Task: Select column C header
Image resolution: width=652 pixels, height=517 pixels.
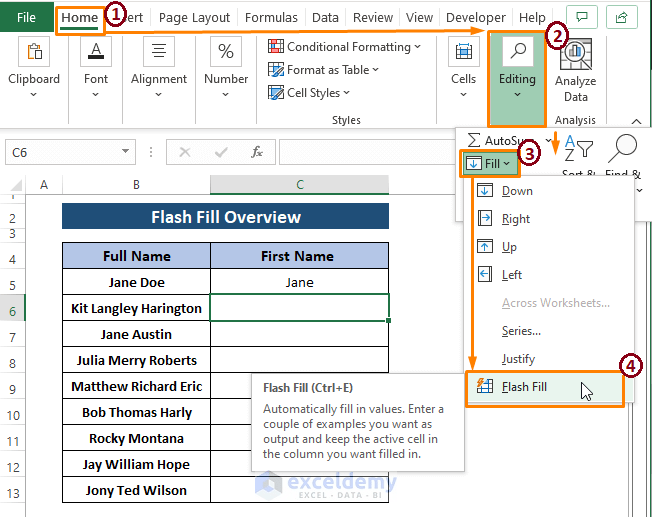Action: click(299, 185)
